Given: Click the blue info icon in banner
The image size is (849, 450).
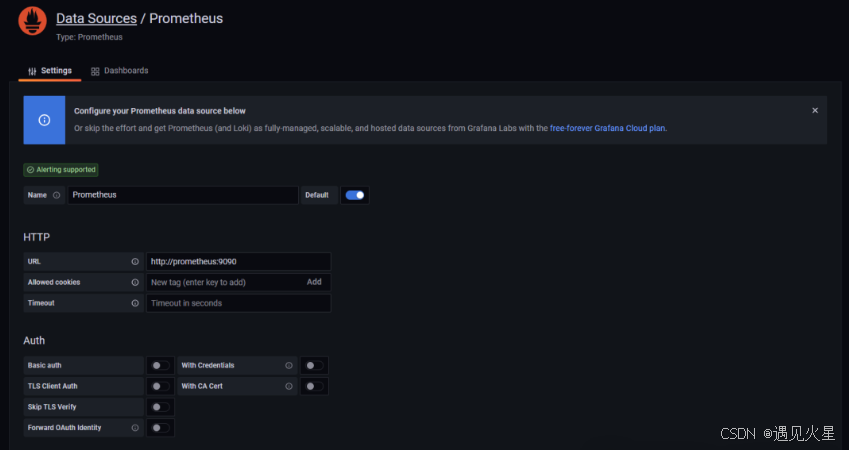Looking at the screenshot, I should pyautogui.click(x=44, y=120).
